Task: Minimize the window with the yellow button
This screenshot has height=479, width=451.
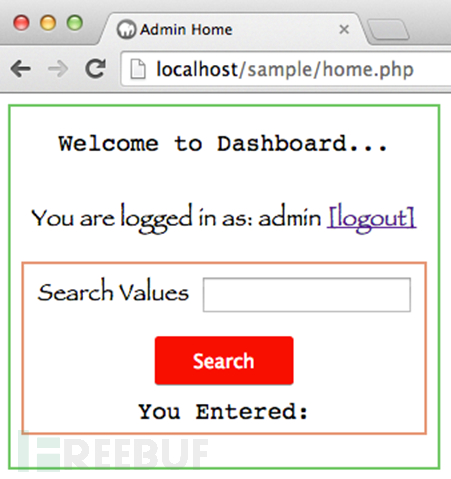Action: point(48,23)
